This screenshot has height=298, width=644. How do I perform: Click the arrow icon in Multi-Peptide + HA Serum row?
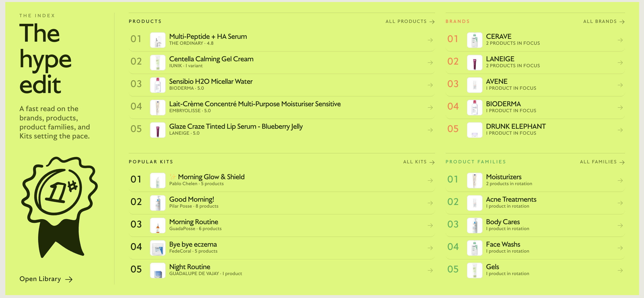(x=430, y=40)
